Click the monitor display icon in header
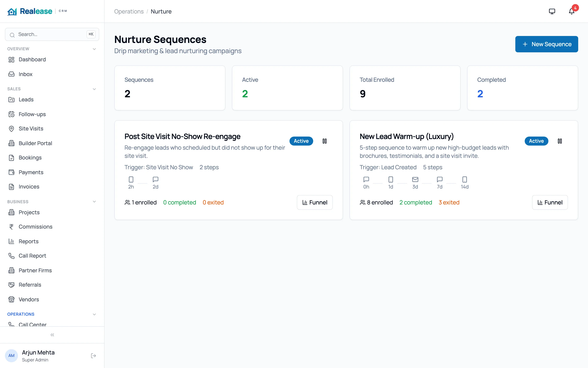 pos(552,11)
